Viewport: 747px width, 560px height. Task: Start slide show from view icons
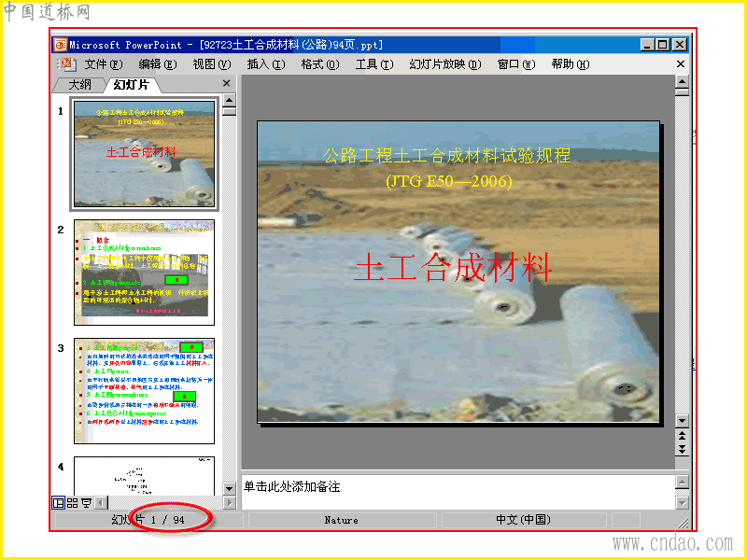pyautogui.click(x=86, y=502)
